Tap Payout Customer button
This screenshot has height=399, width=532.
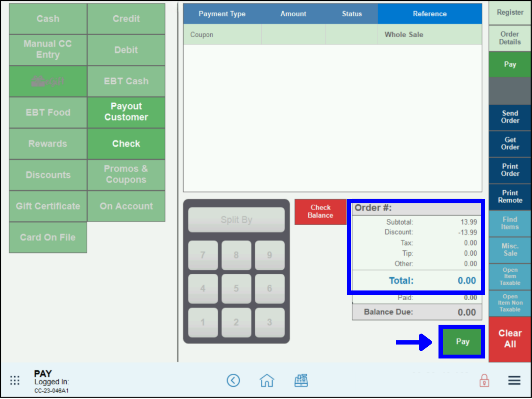(x=126, y=112)
